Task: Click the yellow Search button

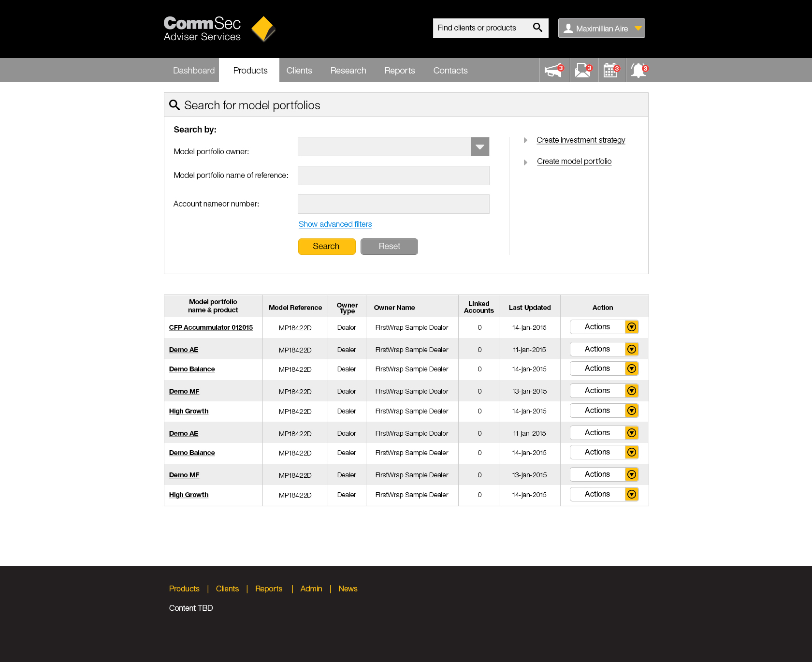Action: (x=327, y=247)
